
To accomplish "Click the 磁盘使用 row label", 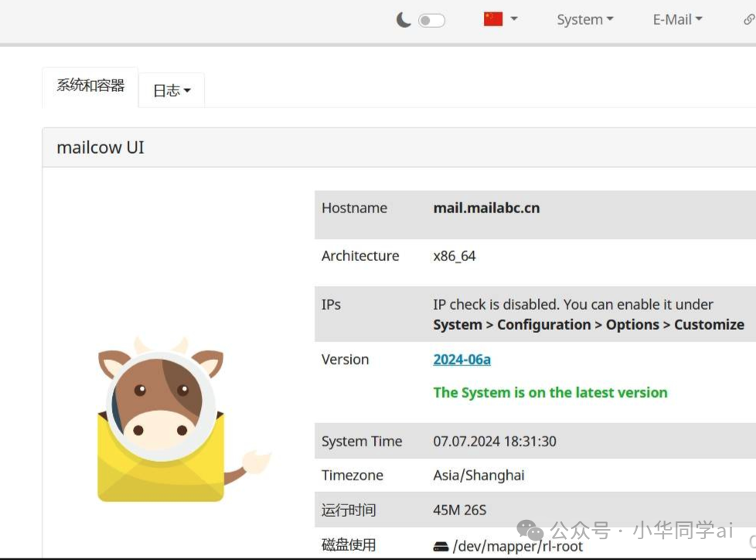I will 348,545.
